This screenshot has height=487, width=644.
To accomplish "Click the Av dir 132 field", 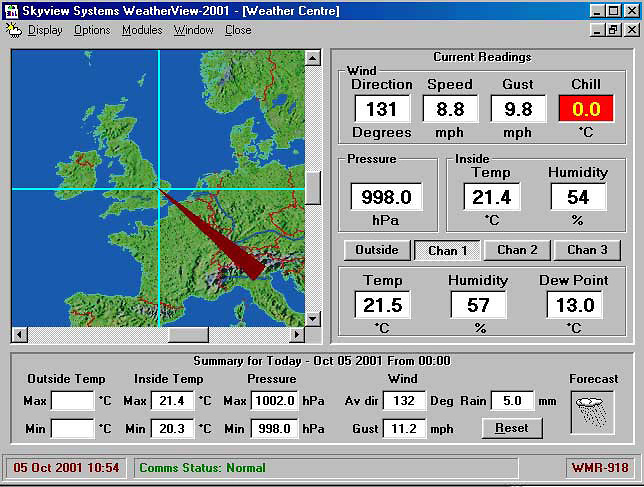I will tap(404, 401).
